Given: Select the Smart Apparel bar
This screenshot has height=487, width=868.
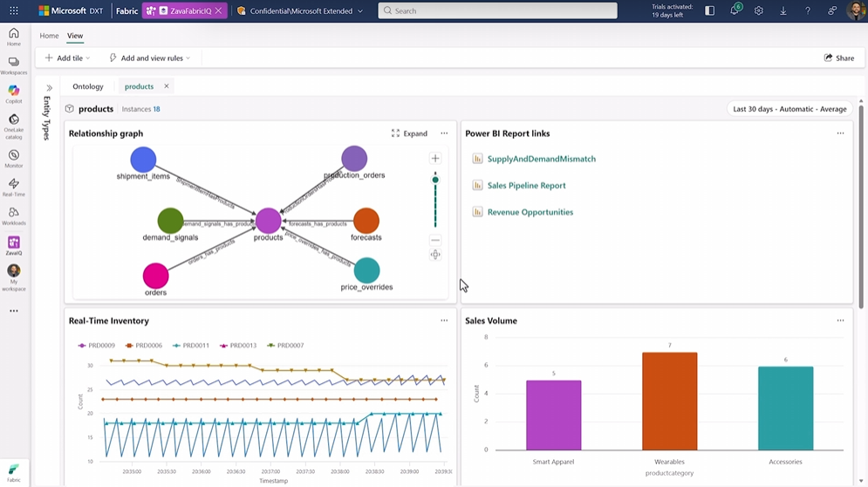Looking at the screenshot, I should [553, 415].
